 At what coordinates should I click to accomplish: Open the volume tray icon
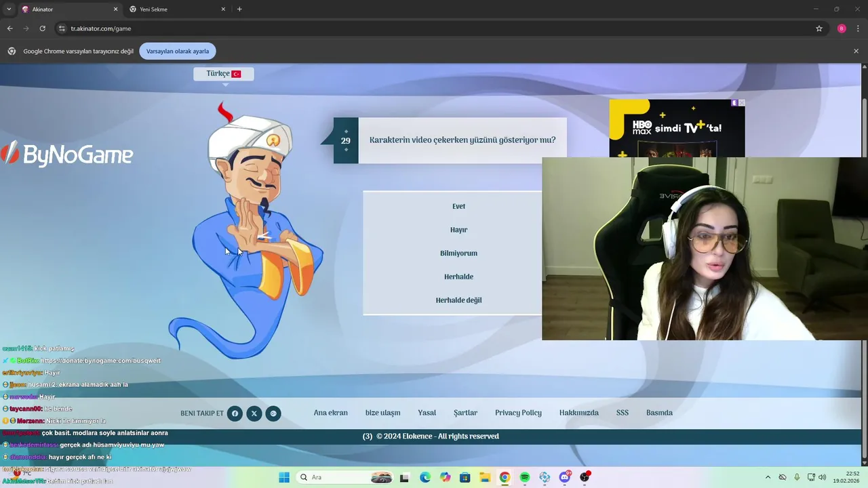tap(823, 477)
